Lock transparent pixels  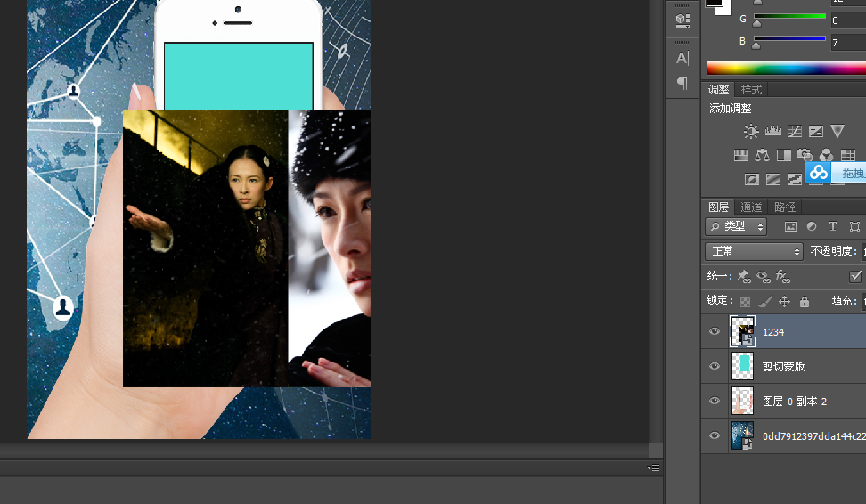(x=745, y=301)
